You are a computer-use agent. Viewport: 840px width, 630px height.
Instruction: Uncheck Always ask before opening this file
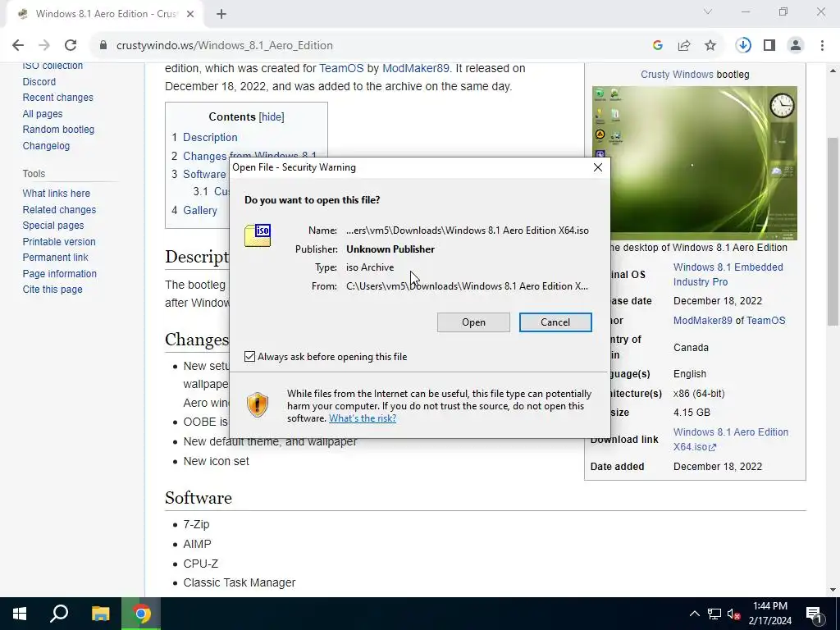[249, 357]
